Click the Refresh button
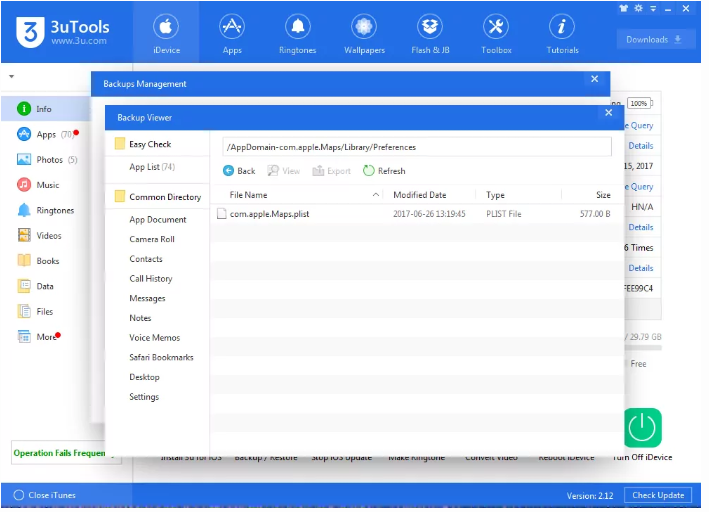This screenshot has height=512, width=709. pyautogui.click(x=384, y=171)
